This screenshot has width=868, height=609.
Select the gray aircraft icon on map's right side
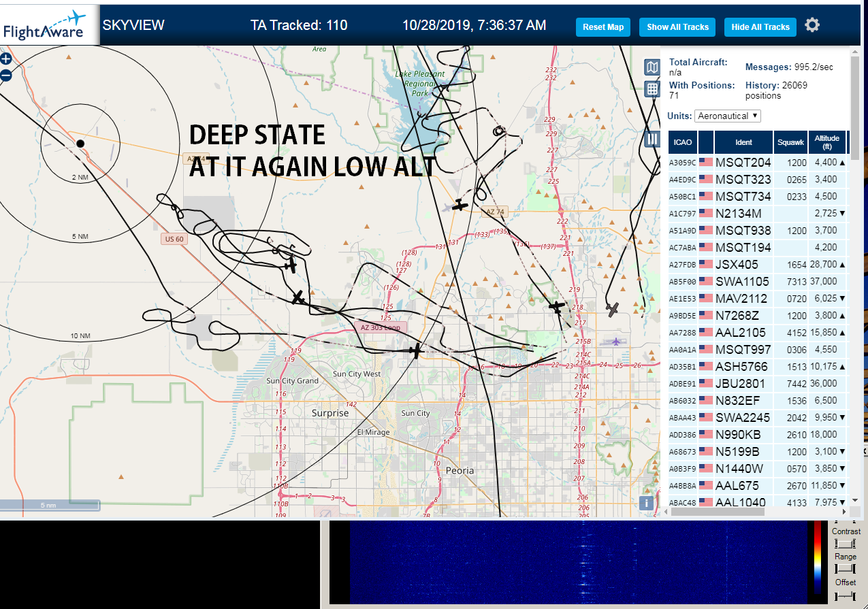pos(613,310)
